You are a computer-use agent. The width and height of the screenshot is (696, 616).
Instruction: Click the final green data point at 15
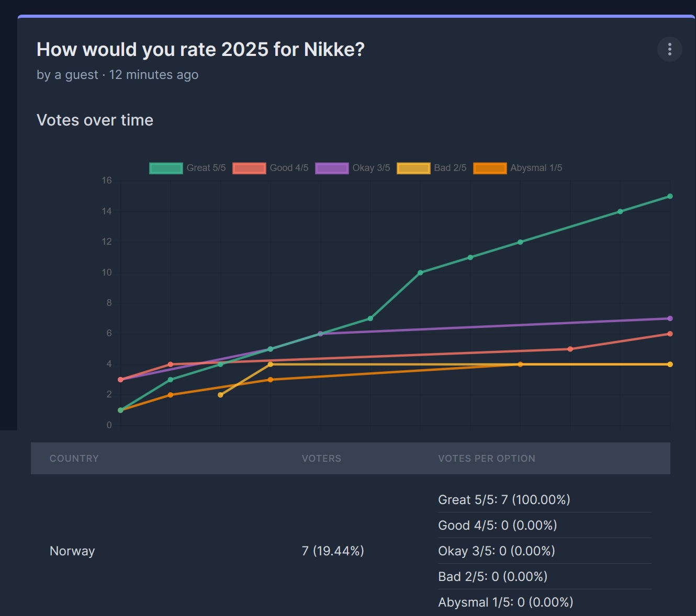(x=670, y=196)
